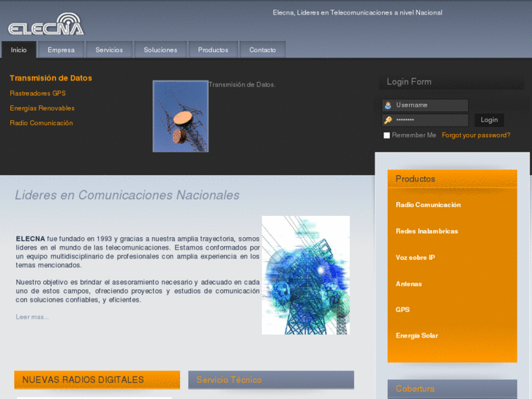
Task: Click the ELECNA logo
Action: point(46,24)
